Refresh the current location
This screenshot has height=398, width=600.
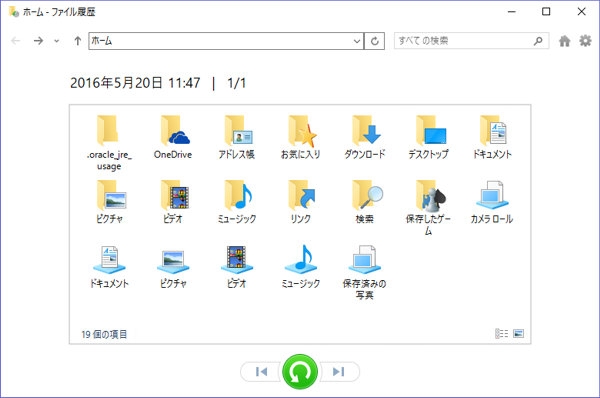pos(375,41)
